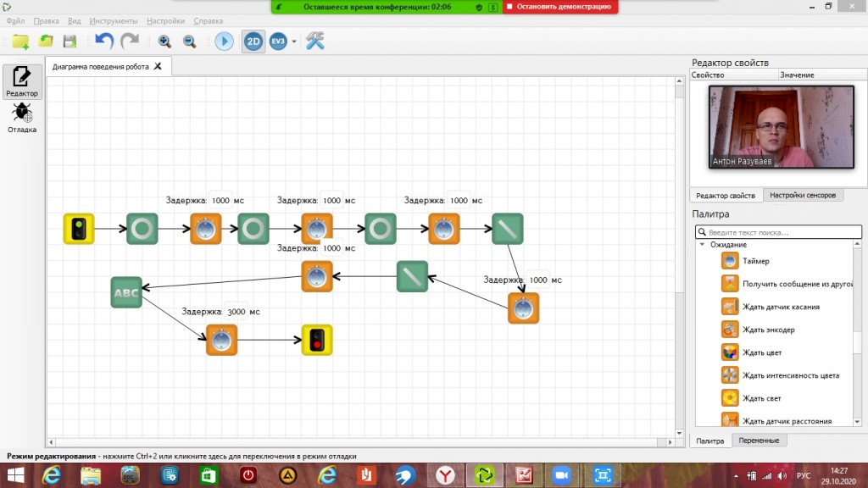Screen dimensions: 868x488
Task: Undo the last action
Action: point(104,41)
